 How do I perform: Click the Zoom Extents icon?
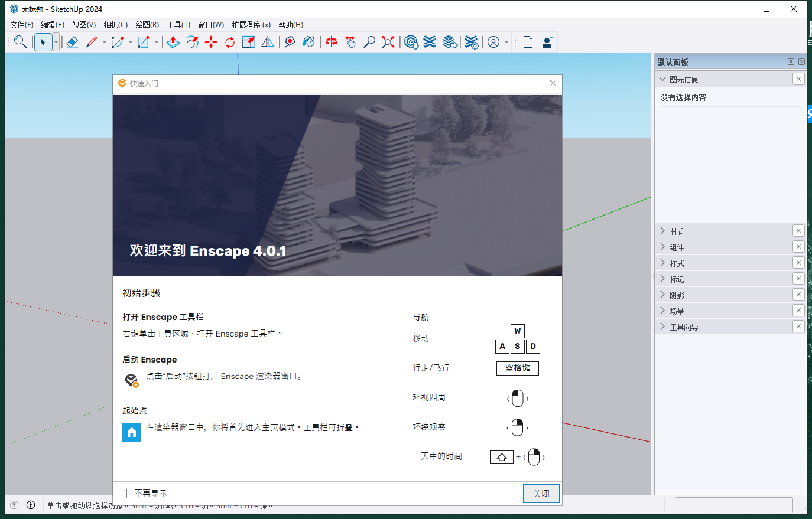(388, 42)
